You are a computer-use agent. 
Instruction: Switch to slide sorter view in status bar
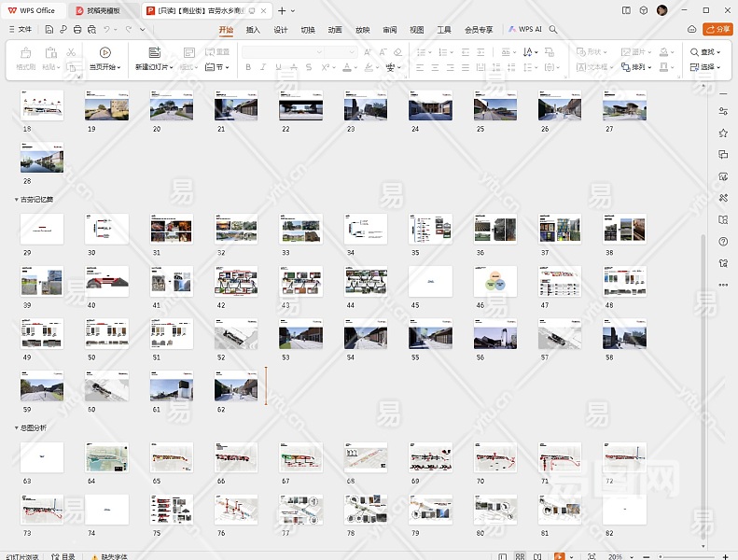pos(520,555)
